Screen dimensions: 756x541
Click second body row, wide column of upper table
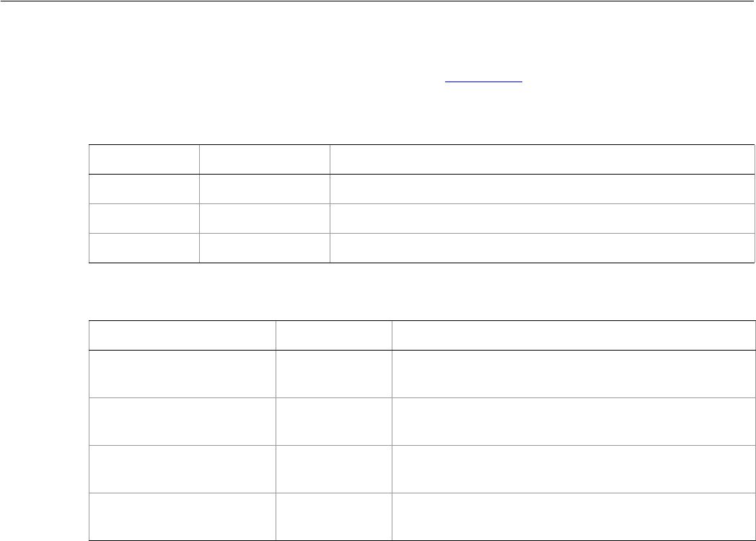(x=542, y=219)
